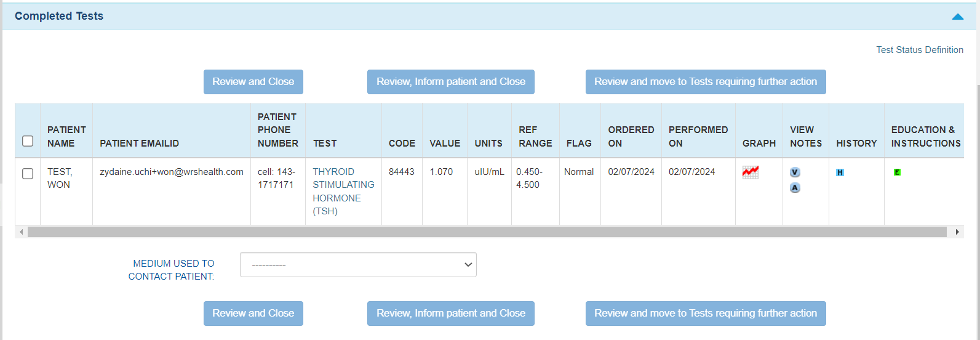Open the green 'E' education icon
980x340 pixels.
[x=897, y=172]
